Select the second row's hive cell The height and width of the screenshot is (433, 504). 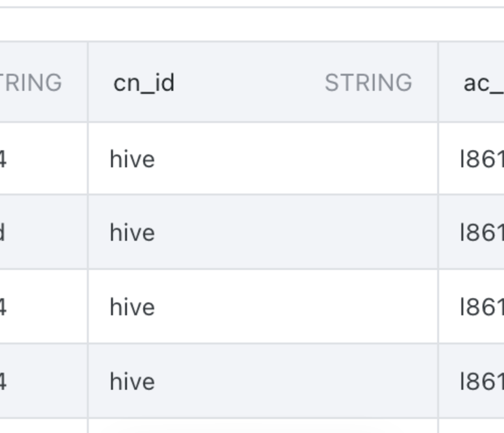[133, 232]
